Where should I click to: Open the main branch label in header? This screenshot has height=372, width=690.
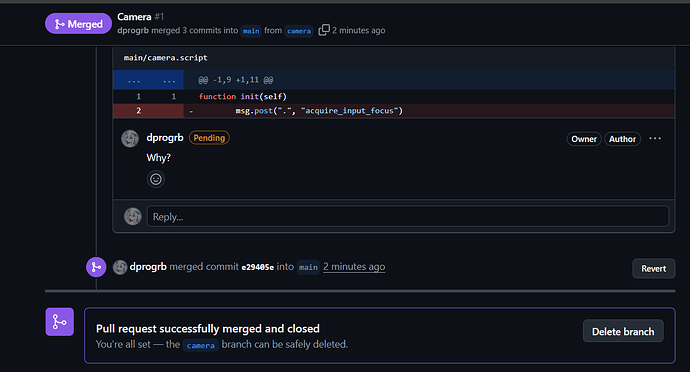251,31
